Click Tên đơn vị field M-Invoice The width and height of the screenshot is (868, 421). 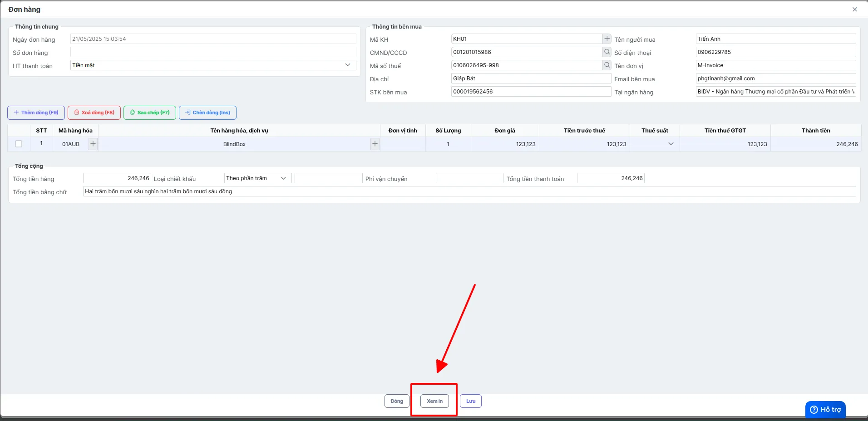click(776, 65)
